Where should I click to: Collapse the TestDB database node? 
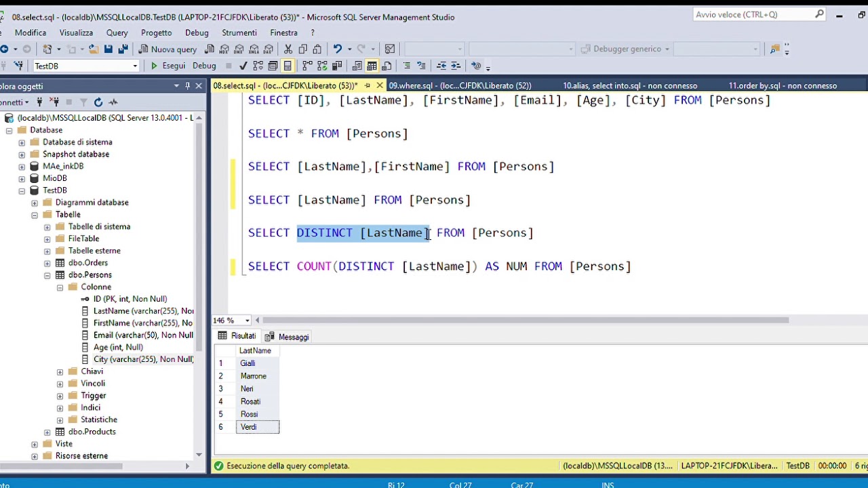22,190
